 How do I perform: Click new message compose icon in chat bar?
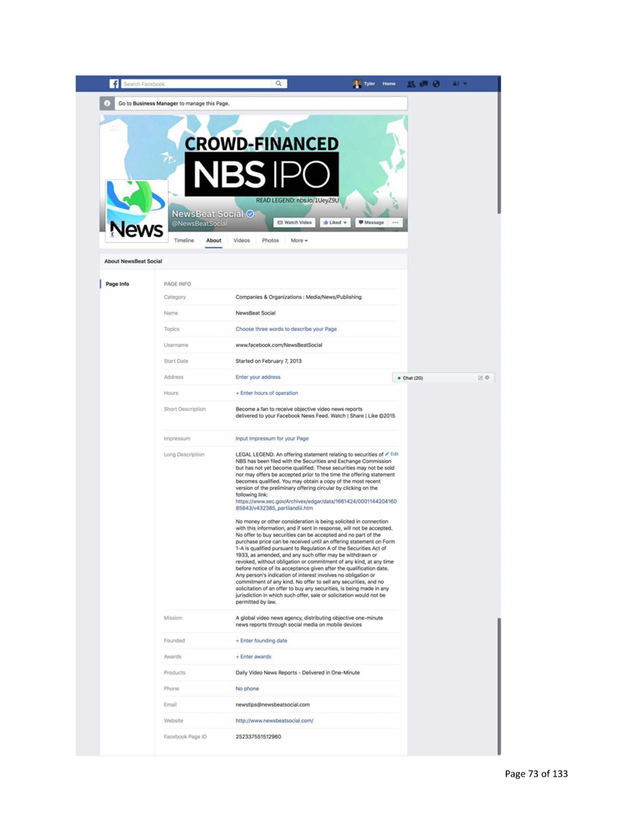(x=482, y=378)
